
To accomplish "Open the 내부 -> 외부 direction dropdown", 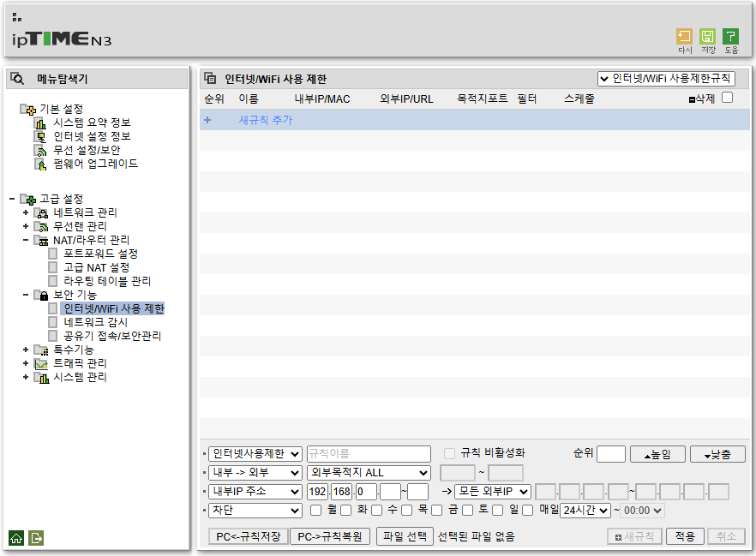I will [255, 473].
